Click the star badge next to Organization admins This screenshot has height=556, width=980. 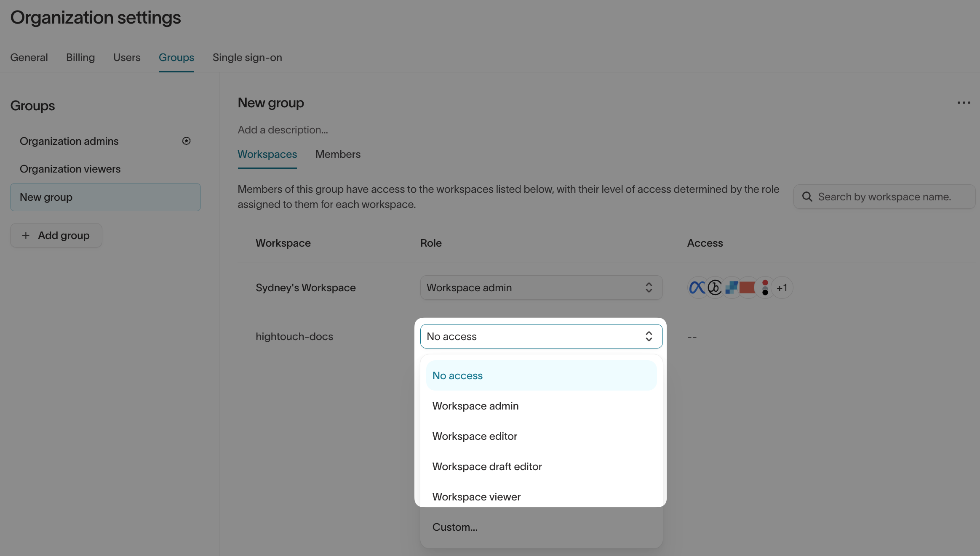tap(187, 141)
